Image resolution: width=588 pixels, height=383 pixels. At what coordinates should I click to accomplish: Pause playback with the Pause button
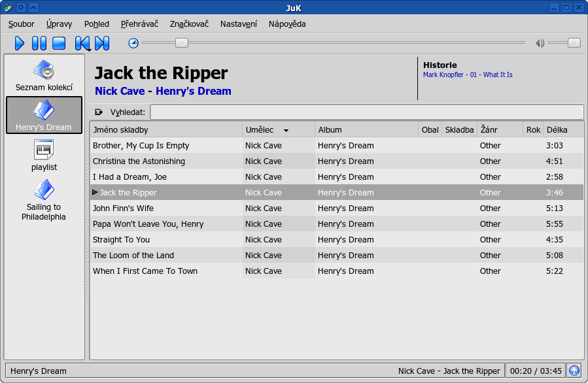pos(39,43)
